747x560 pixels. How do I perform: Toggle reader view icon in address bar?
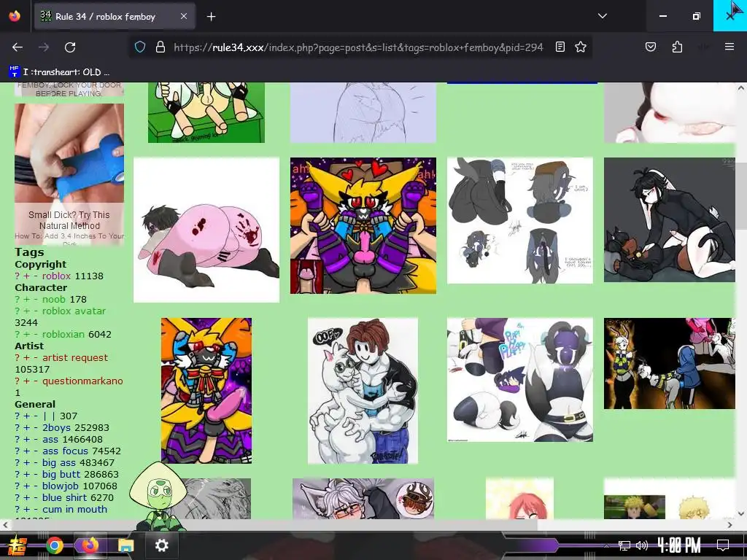(560, 47)
